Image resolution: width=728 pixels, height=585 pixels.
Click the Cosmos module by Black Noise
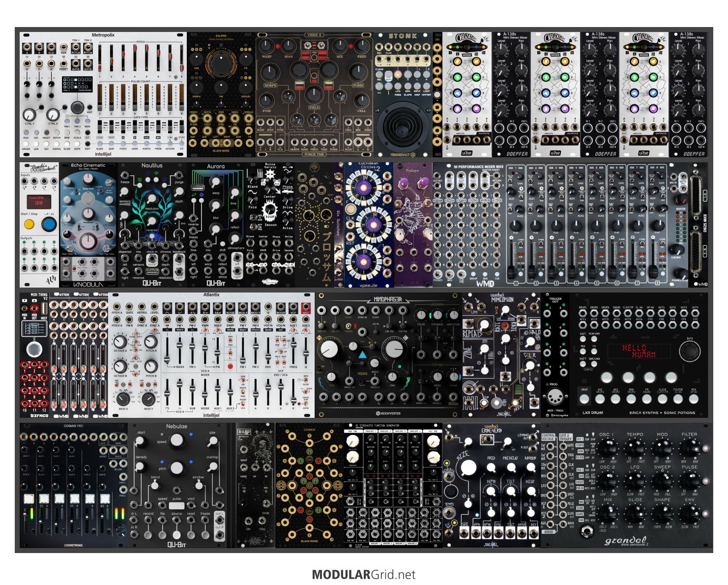coord(309,485)
